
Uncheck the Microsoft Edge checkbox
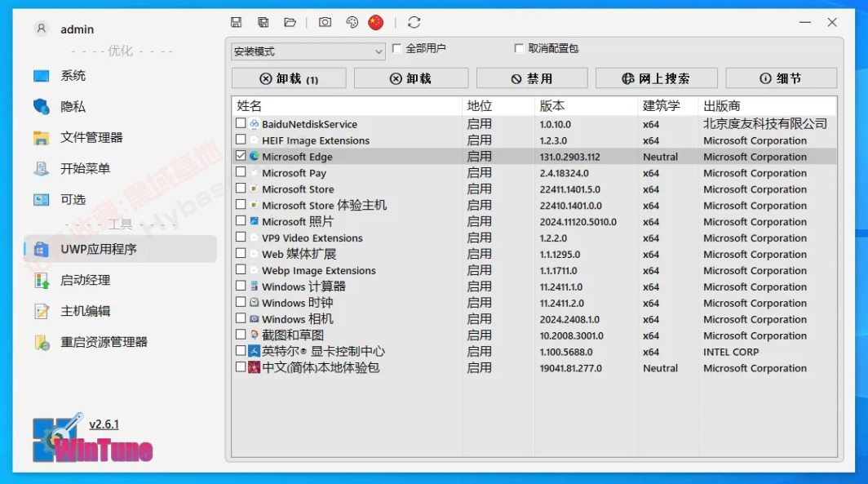240,156
